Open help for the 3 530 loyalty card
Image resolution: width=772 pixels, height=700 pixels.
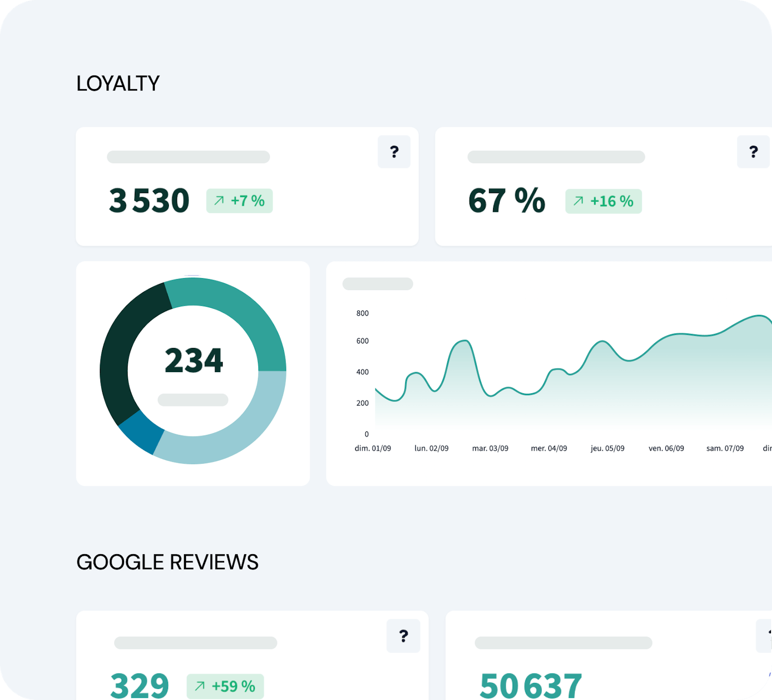point(394,151)
